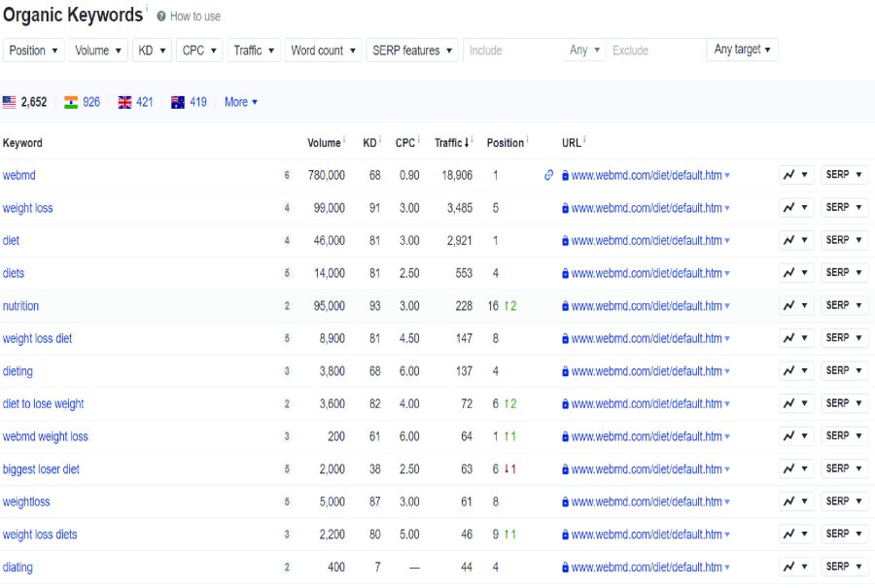Image resolution: width=875 pixels, height=588 pixels.
Task: Open the webmd weight loss row chart icon
Action: [795, 435]
